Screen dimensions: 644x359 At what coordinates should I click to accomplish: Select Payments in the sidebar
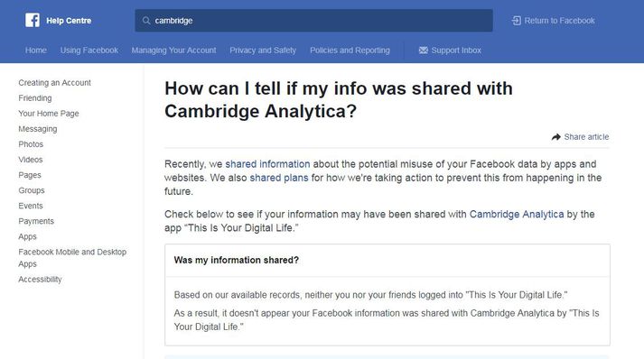[x=36, y=221]
